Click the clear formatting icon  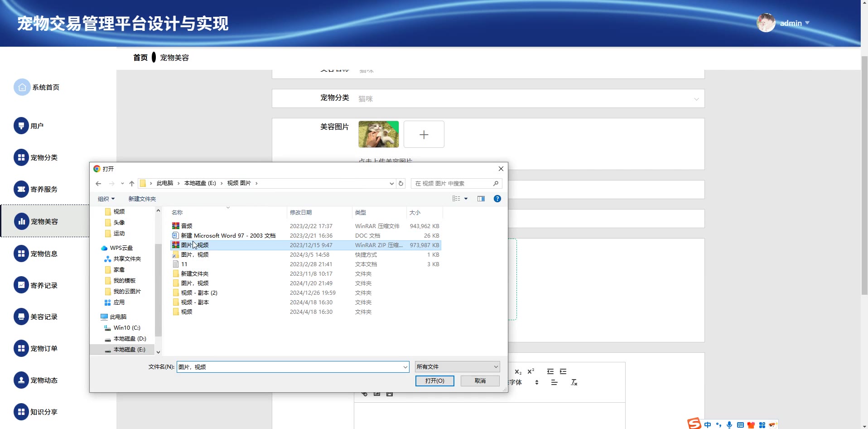coord(574,383)
